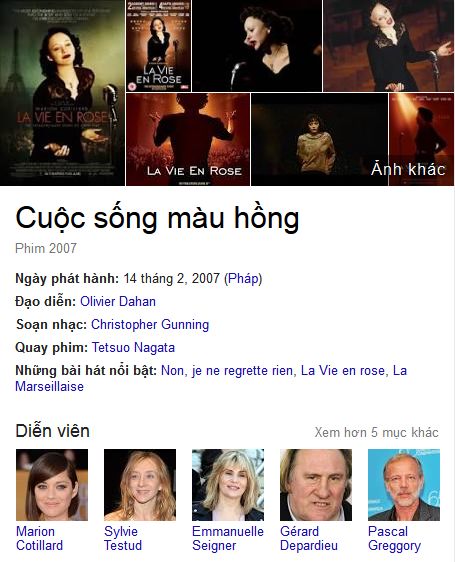Open the Marion Cotillard name link

click(39, 538)
